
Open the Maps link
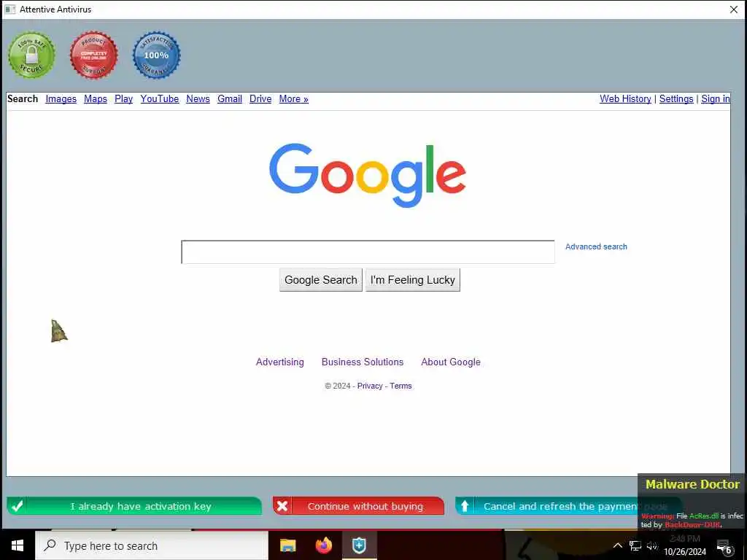click(96, 98)
